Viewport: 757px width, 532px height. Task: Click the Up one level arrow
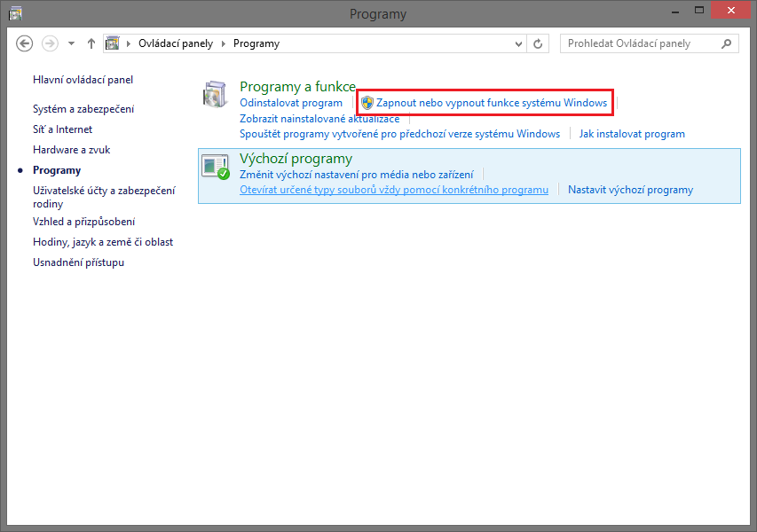tap(91, 43)
